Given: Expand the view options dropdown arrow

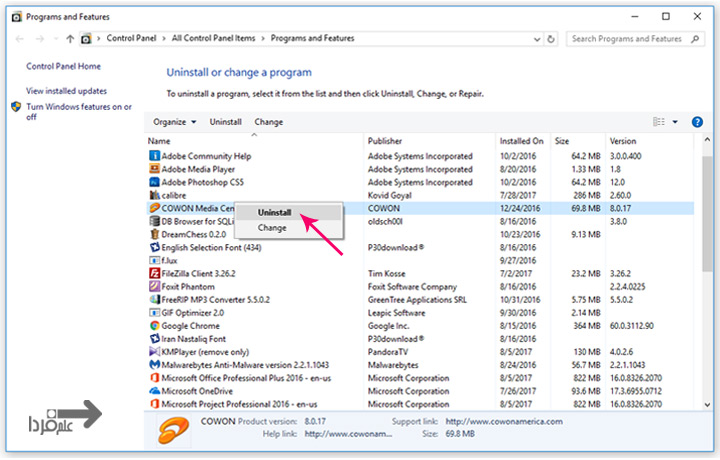Looking at the screenshot, I should pyautogui.click(x=675, y=122).
